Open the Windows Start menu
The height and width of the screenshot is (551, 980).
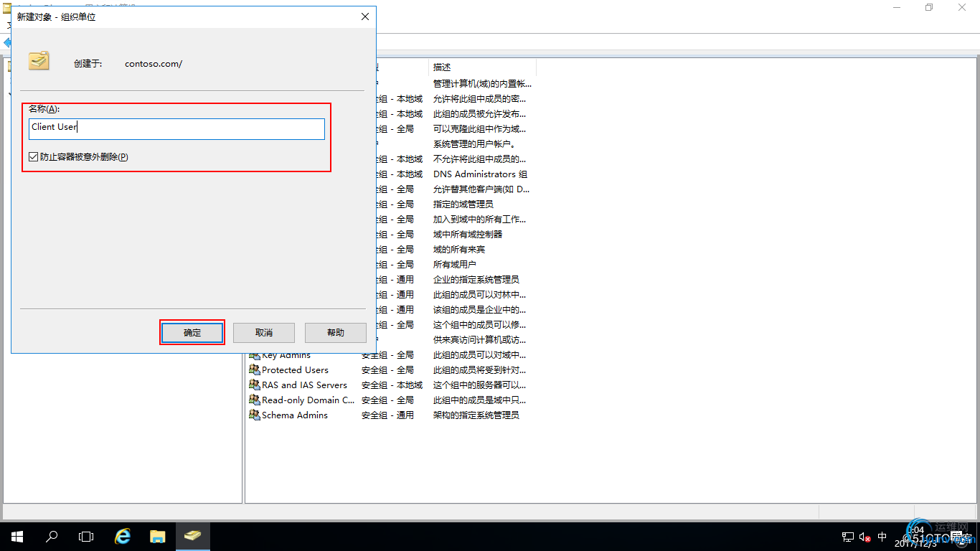coord(17,536)
